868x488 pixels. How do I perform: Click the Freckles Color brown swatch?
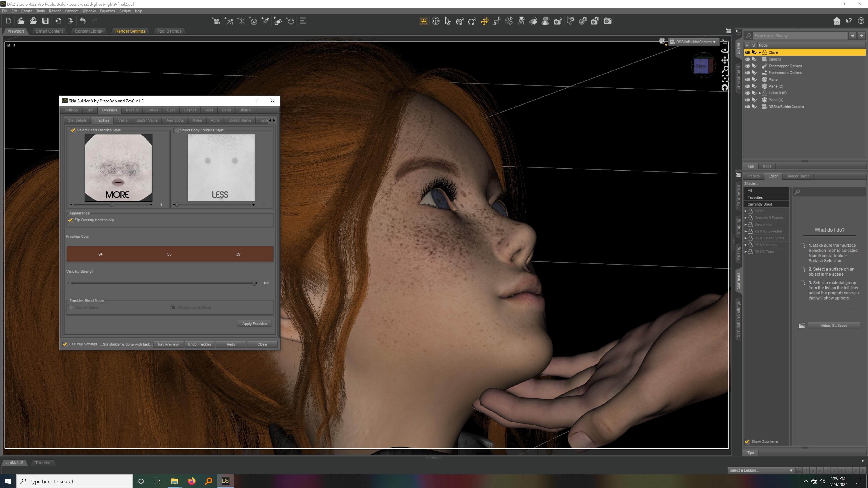click(x=170, y=254)
